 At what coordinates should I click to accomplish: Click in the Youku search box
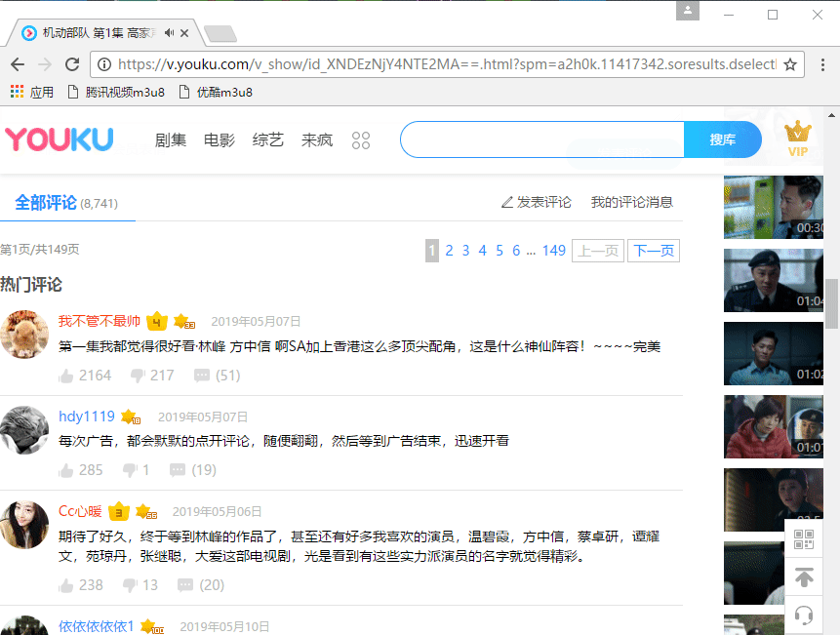pos(542,139)
